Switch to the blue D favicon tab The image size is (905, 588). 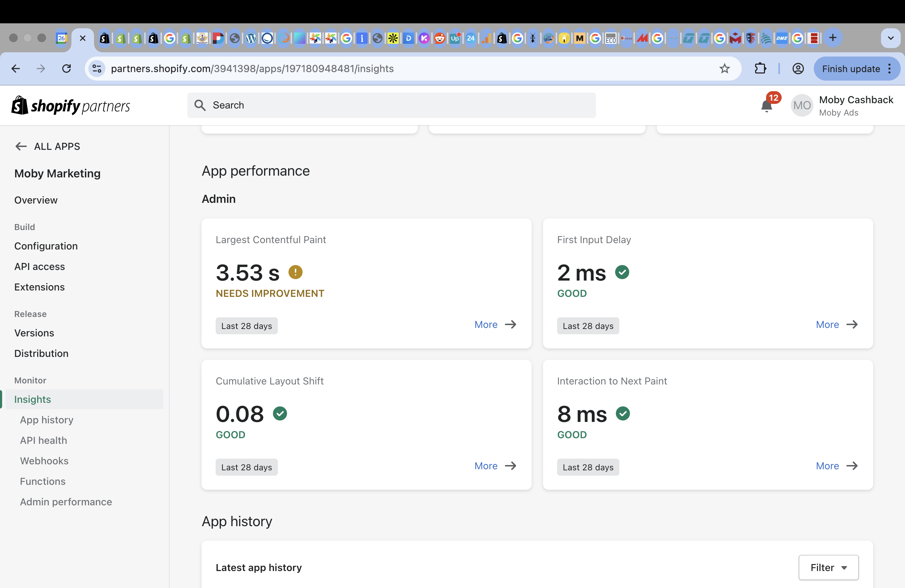tap(408, 38)
